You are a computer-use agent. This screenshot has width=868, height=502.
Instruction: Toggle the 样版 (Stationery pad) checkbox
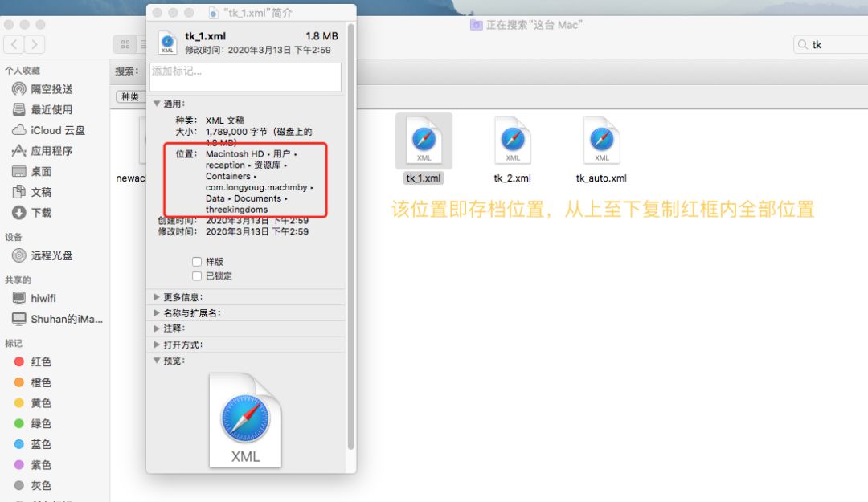(197, 261)
